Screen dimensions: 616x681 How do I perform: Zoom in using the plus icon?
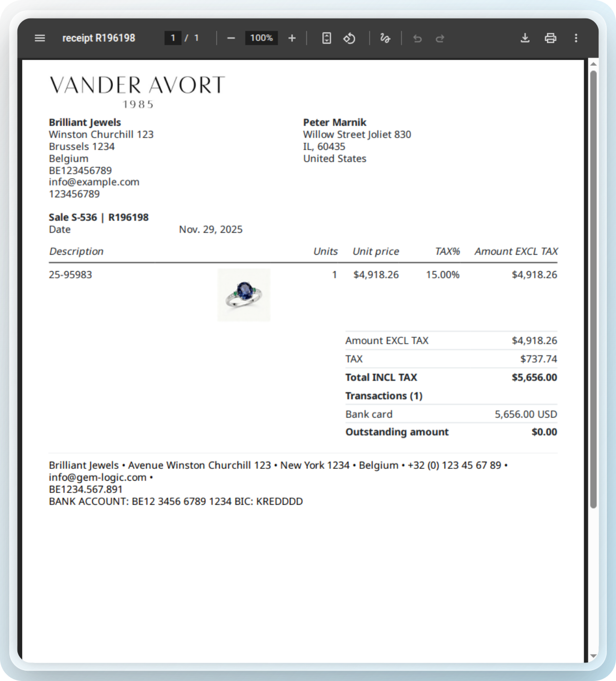pos(292,38)
